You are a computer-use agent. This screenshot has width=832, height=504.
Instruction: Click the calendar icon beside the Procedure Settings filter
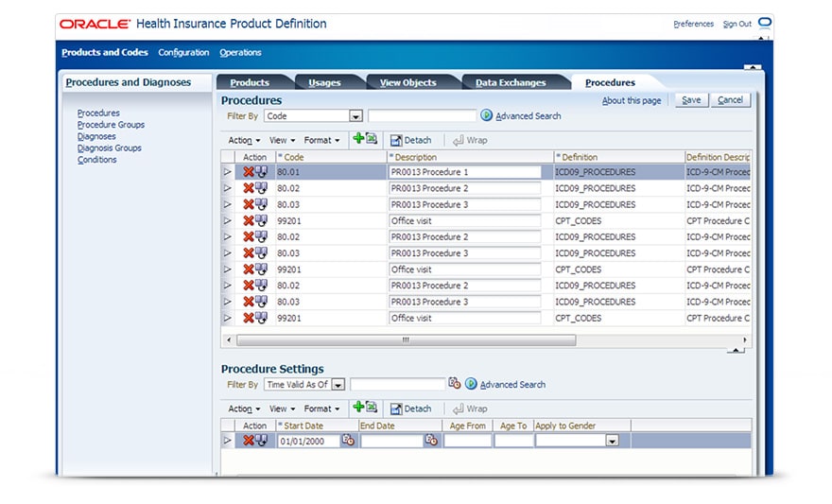(x=454, y=384)
